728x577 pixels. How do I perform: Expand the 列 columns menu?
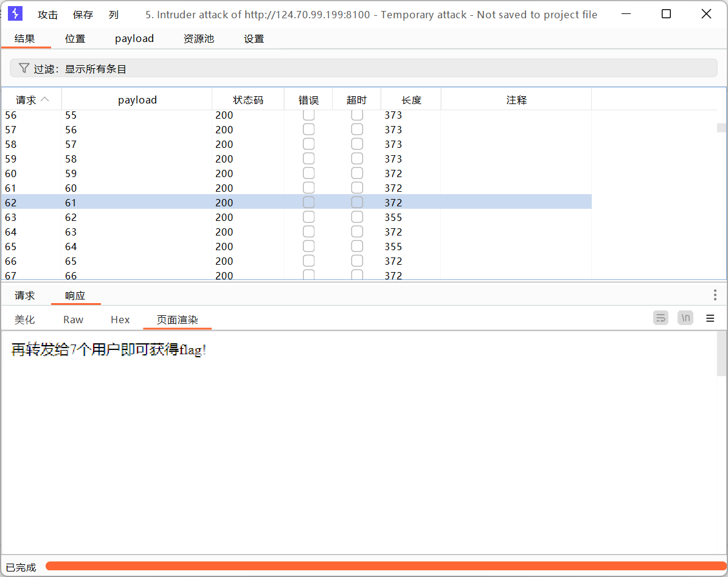(114, 15)
